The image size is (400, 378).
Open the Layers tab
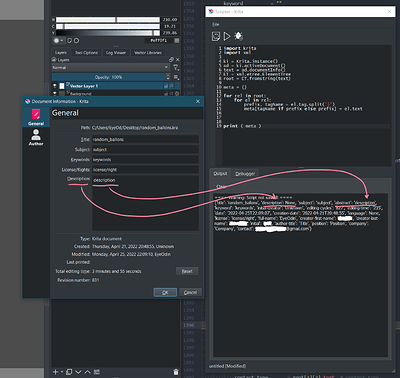click(x=61, y=53)
